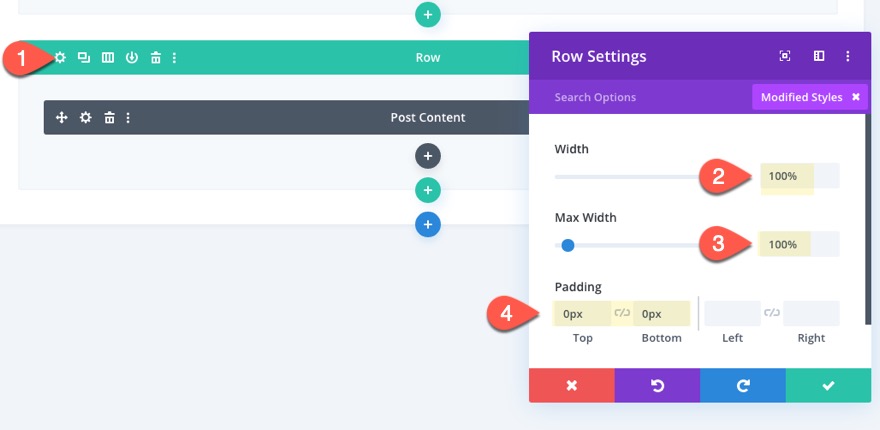Expand Row more options menu
880x430 pixels.
pyautogui.click(x=174, y=58)
